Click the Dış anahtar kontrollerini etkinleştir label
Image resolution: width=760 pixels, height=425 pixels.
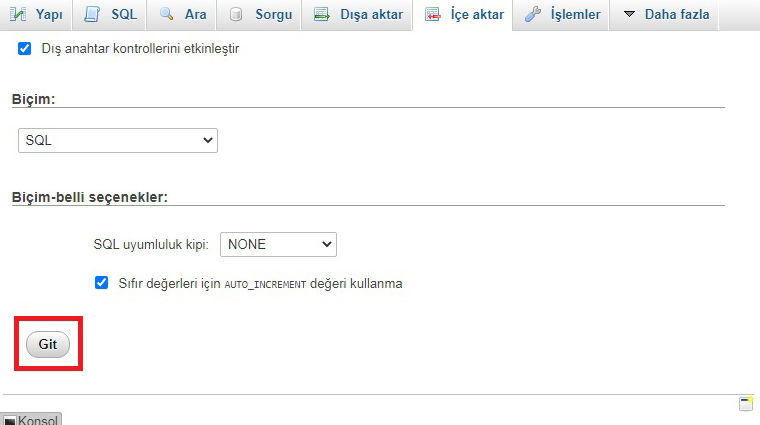tap(140, 48)
